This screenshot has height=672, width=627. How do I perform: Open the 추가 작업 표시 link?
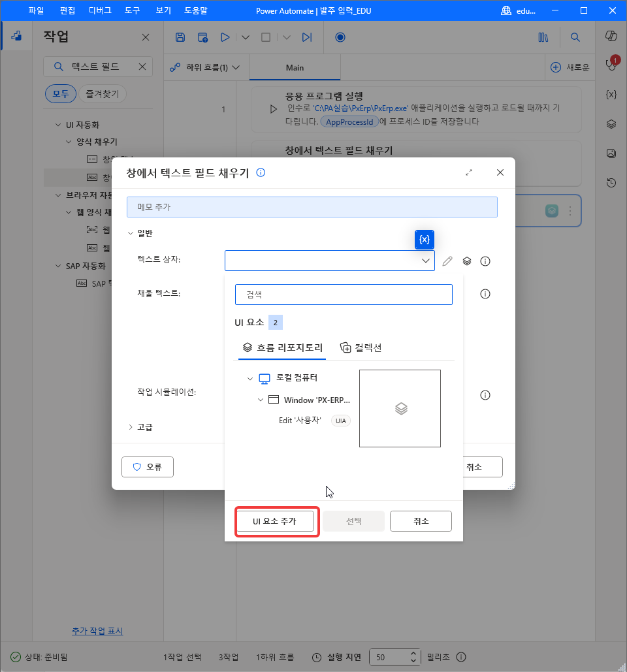click(x=97, y=631)
